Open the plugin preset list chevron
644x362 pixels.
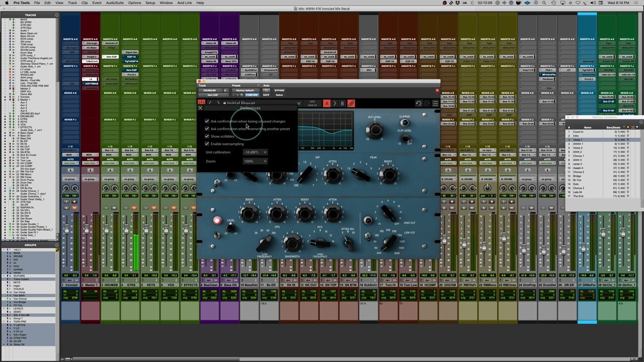pos(299,104)
